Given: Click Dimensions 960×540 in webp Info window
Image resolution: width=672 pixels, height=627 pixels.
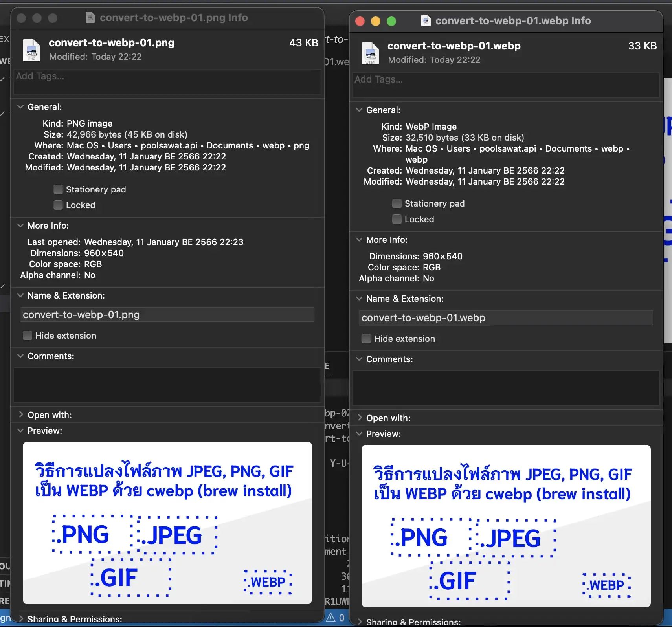Looking at the screenshot, I should 442,256.
